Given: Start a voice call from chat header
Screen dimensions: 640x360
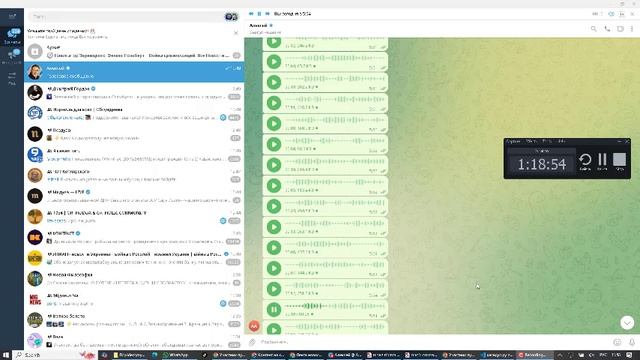Looking at the screenshot, I should (x=607, y=29).
